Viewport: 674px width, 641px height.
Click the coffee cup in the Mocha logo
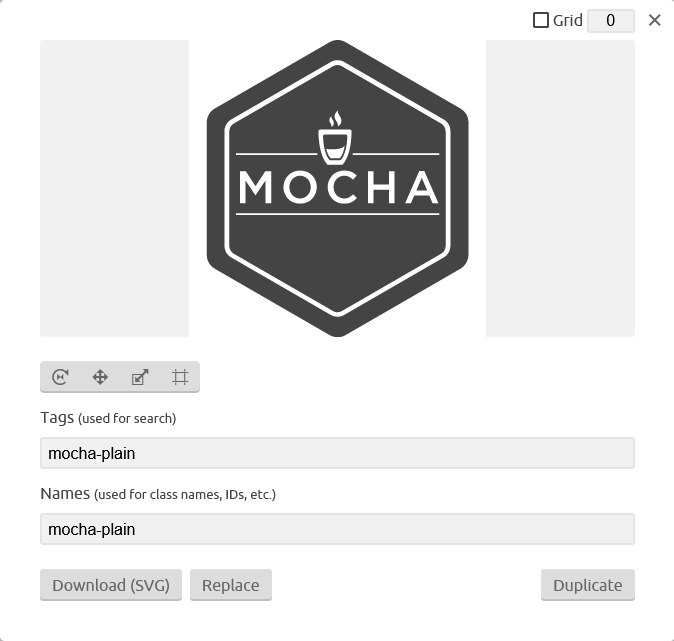click(x=335, y=146)
